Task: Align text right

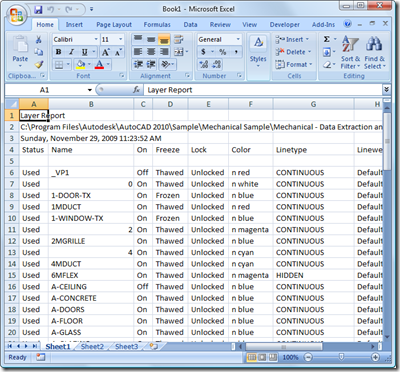Action: [x=164, y=52]
